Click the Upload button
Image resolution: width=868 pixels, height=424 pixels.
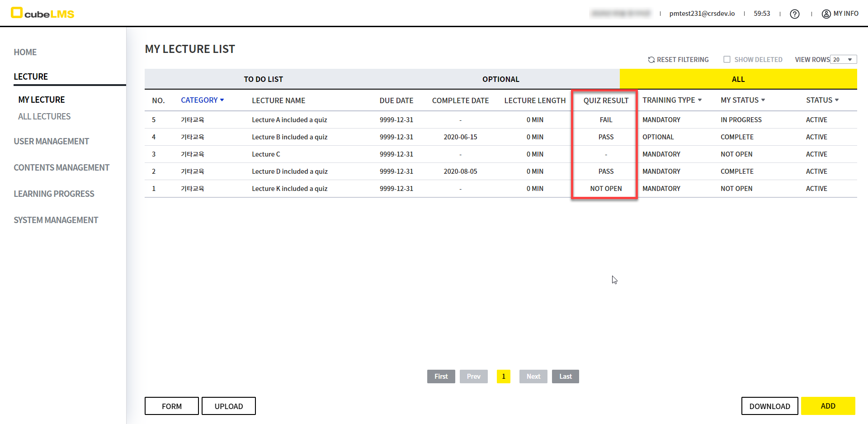click(228, 406)
